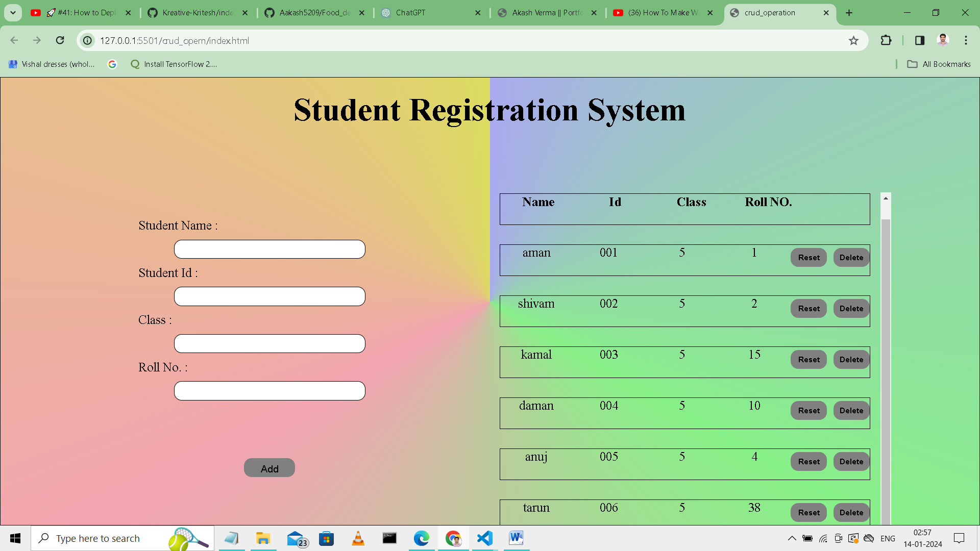Delete the kamal student row
The width and height of the screenshot is (980, 551).
851,360
